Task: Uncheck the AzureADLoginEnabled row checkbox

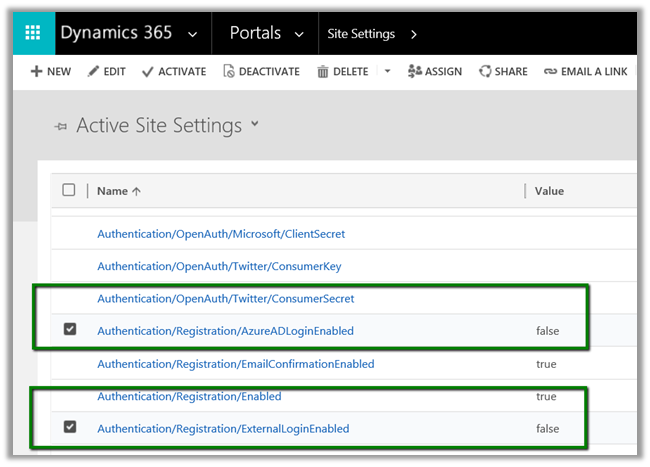Action: (70, 330)
